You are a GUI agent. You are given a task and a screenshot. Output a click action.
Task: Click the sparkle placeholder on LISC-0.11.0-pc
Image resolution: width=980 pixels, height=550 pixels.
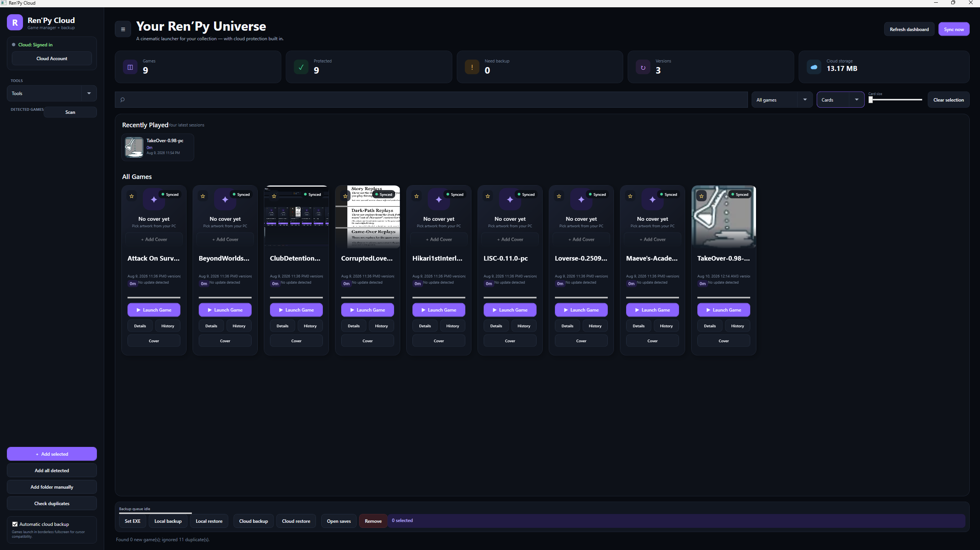click(510, 199)
